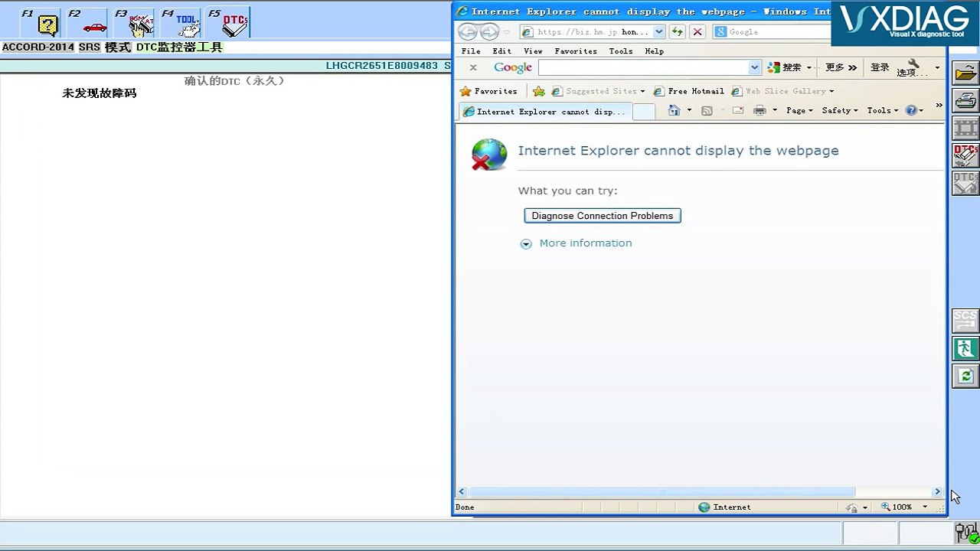Click the red DTCs clear icon in sidebar

pos(965,155)
